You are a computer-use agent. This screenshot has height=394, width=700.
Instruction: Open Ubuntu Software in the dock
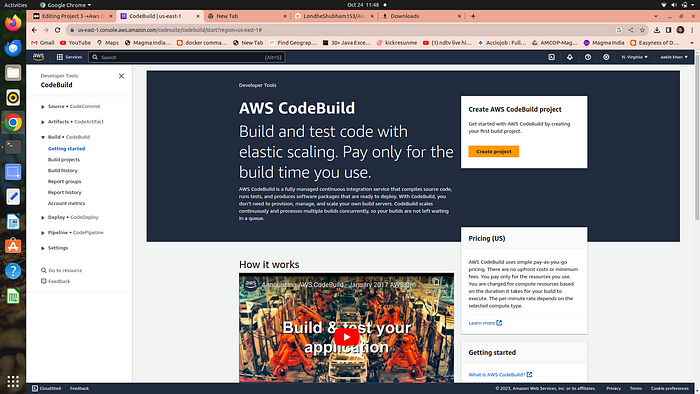coord(13,246)
